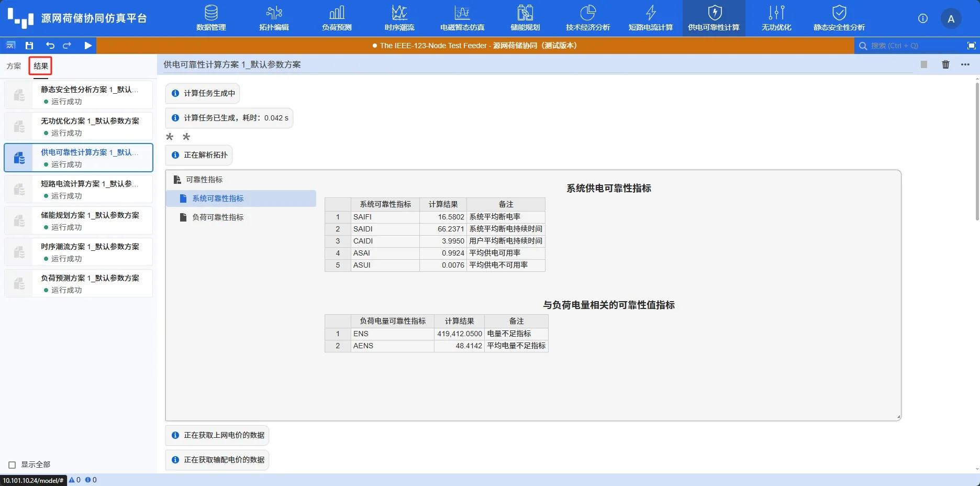Image resolution: width=980 pixels, height=486 pixels.
Task: Open the 供电可靠性计算 module
Action: click(714, 18)
